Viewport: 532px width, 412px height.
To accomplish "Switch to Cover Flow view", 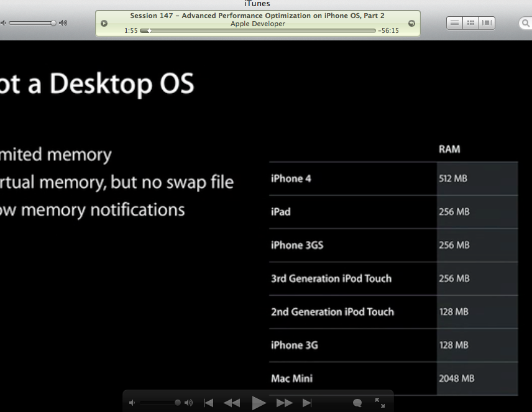I will [x=487, y=23].
